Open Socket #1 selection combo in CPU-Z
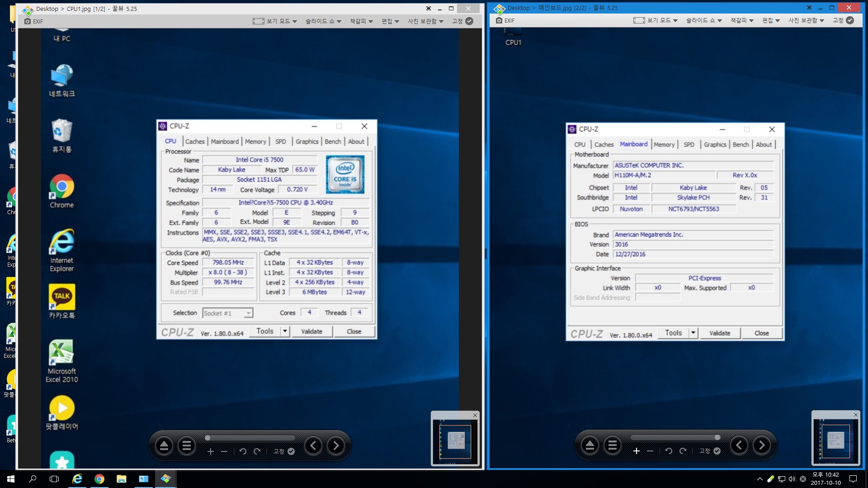Screen dimensions: 868x488 click(228, 313)
